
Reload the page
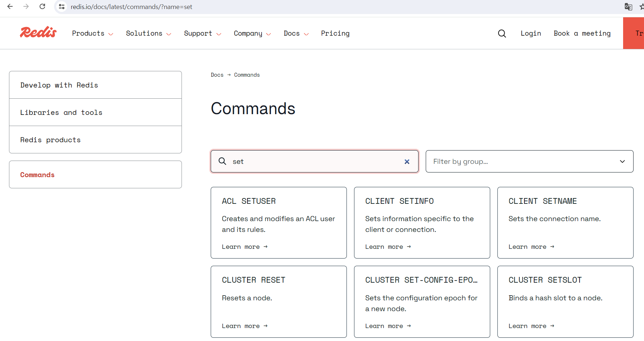click(42, 6)
